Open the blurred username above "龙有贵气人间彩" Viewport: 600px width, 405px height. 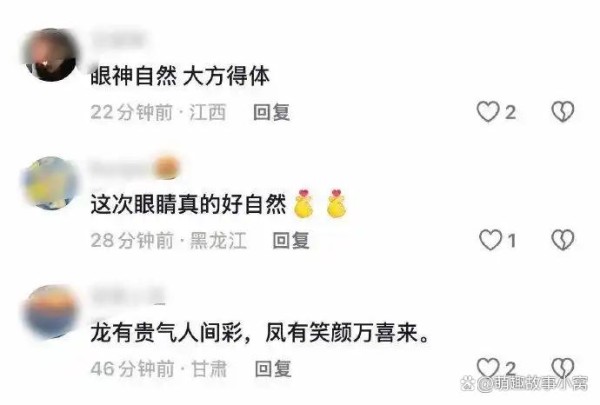127,296
